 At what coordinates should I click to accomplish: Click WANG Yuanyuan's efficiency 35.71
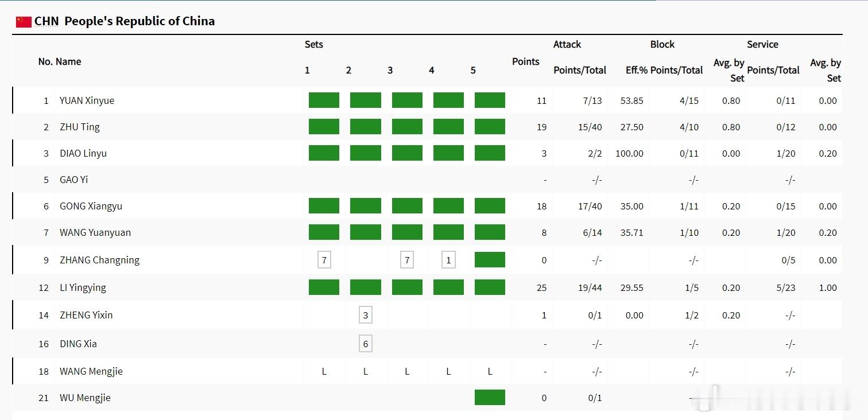pos(632,232)
